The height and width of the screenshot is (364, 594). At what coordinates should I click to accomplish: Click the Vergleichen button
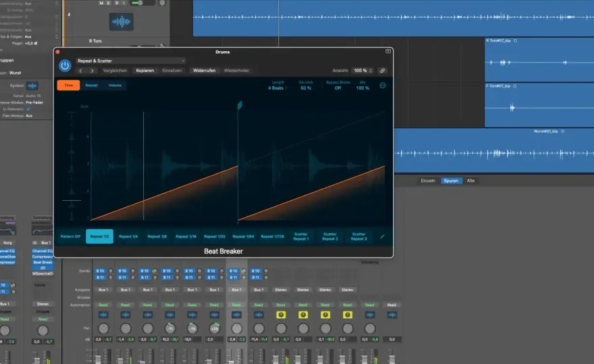[x=115, y=71]
